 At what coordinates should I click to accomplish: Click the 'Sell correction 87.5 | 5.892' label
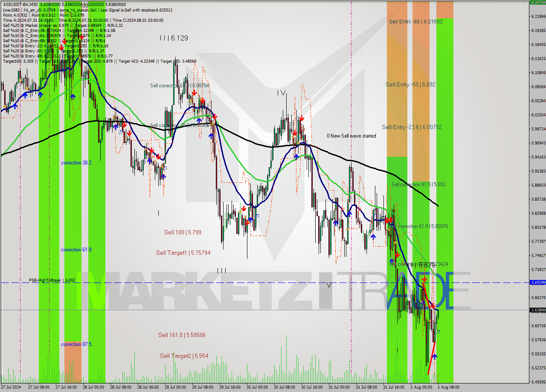click(418, 184)
